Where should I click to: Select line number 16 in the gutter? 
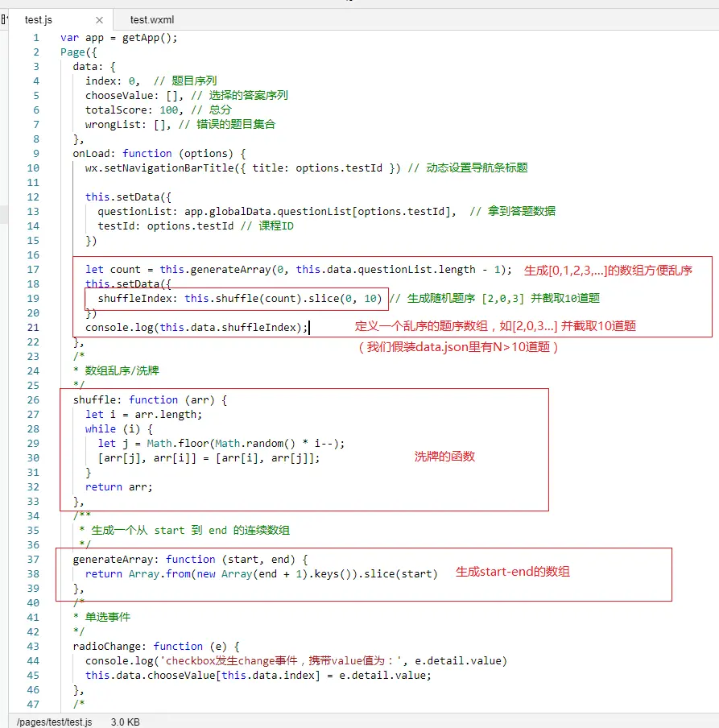pyautogui.click(x=33, y=255)
